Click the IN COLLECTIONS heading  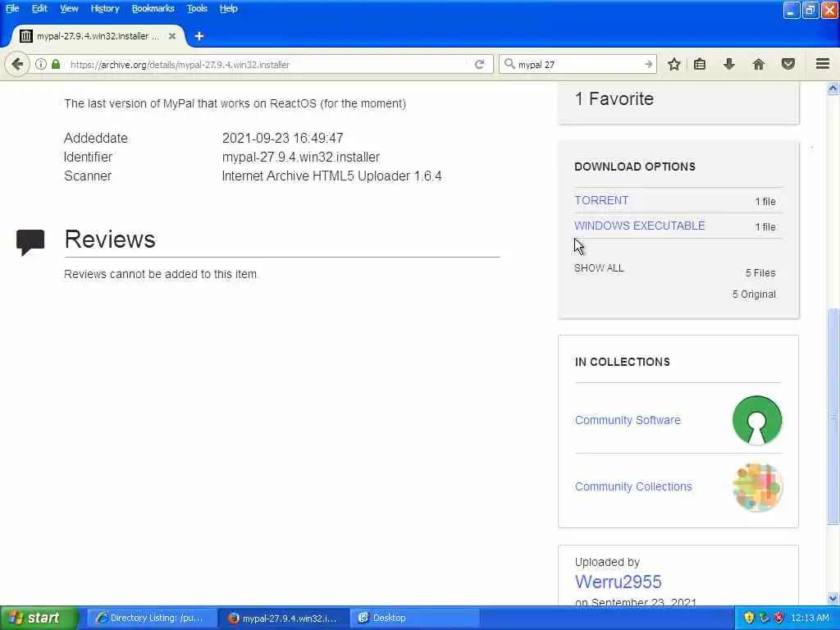click(x=622, y=362)
